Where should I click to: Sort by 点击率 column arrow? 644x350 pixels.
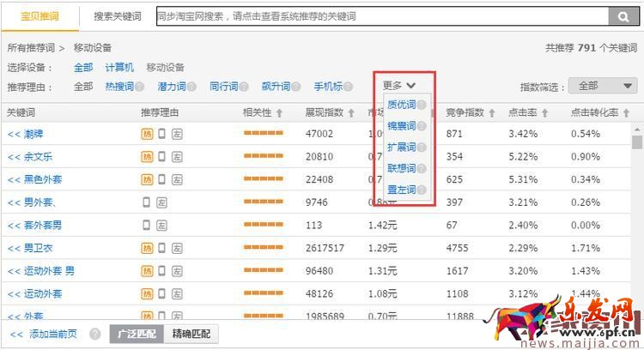[x=545, y=113]
